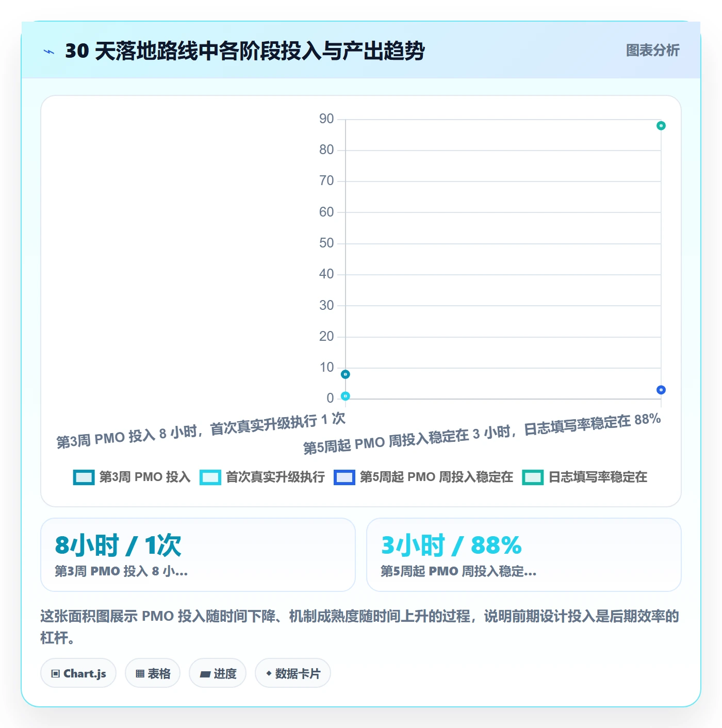
Task: Select the 表格 tag chip
Action: (153, 673)
